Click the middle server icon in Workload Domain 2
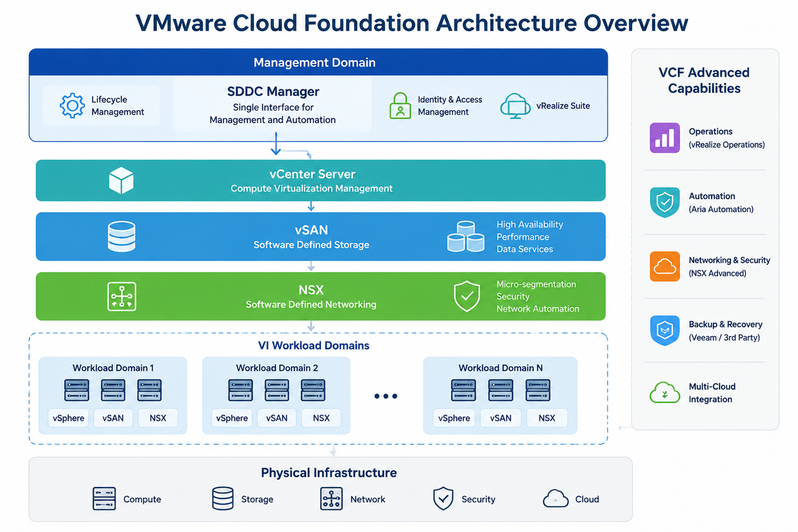Image resolution: width=798 pixels, height=532 pixels. tap(276, 390)
